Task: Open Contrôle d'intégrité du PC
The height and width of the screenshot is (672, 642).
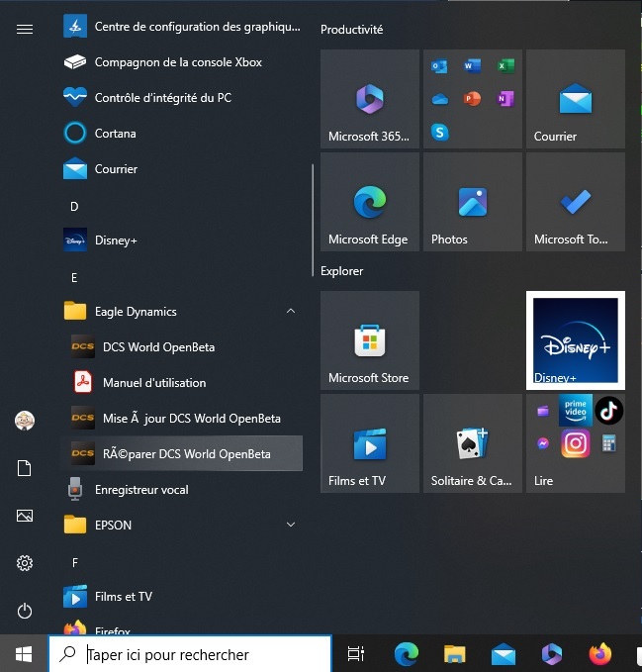Action: [x=182, y=98]
